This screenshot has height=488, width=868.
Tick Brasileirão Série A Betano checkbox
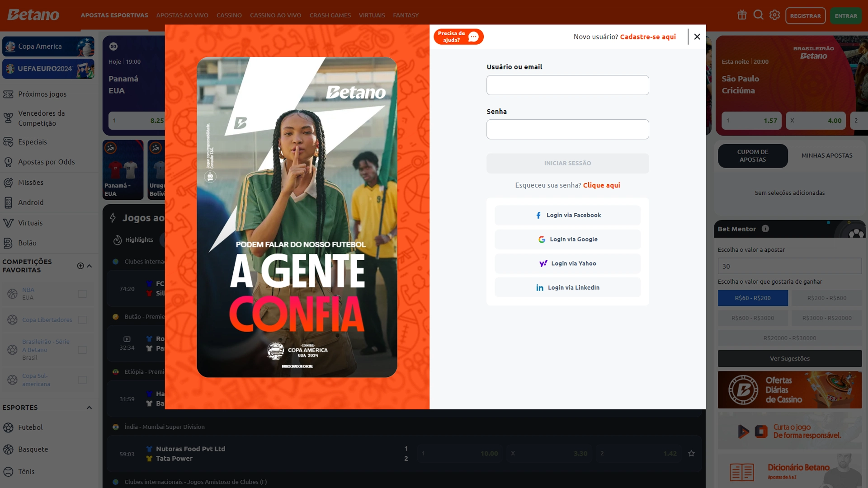point(82,350)
